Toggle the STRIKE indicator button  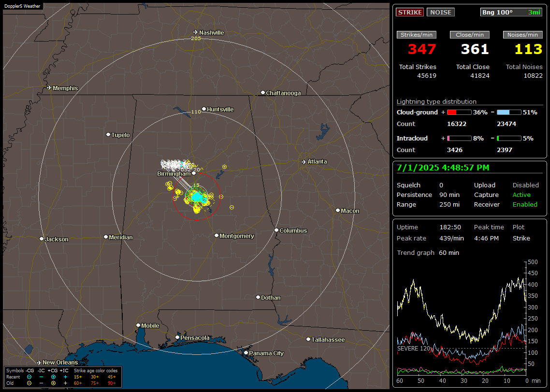click(410, 12)
